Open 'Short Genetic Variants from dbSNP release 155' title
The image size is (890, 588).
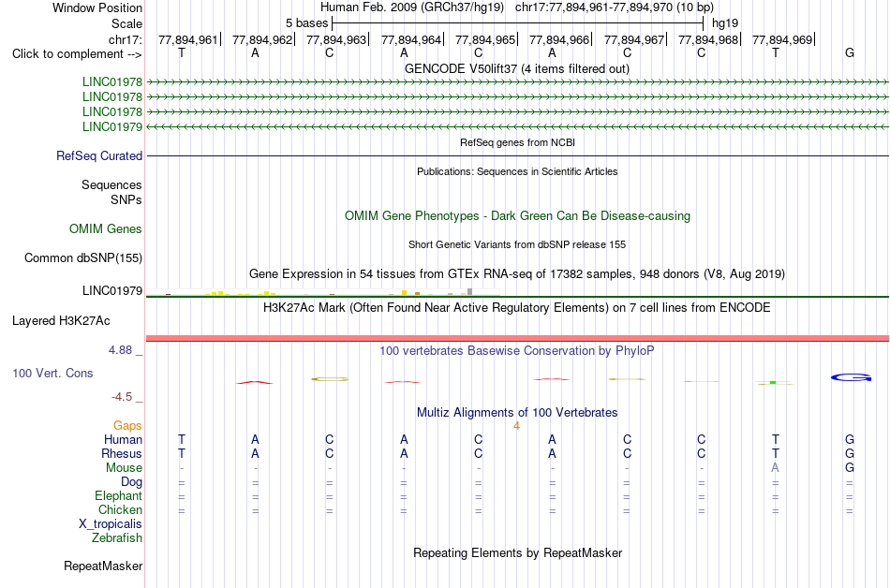pos(517,244)
